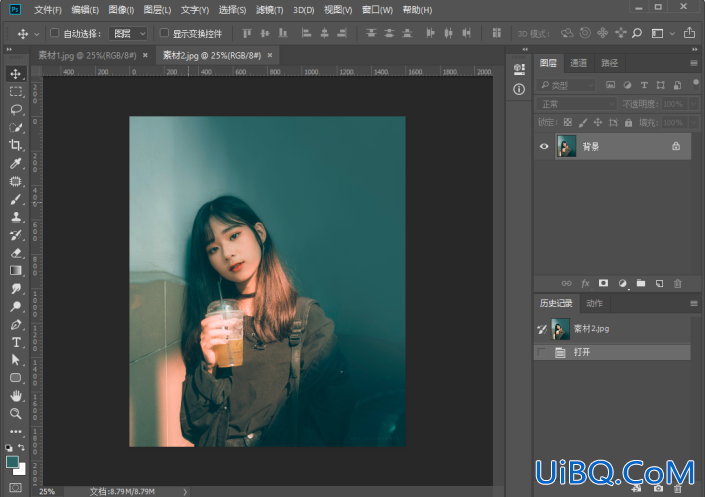This screenshot has height=497, width=705.
Task: Hide the 背景 layer eye icon
Action: (x=544, y=146)
